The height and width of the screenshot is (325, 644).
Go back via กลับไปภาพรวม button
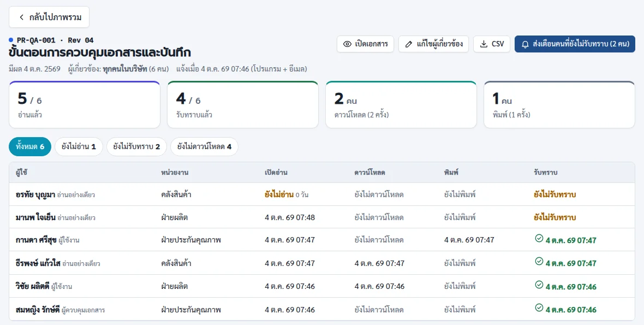[49, 17]
